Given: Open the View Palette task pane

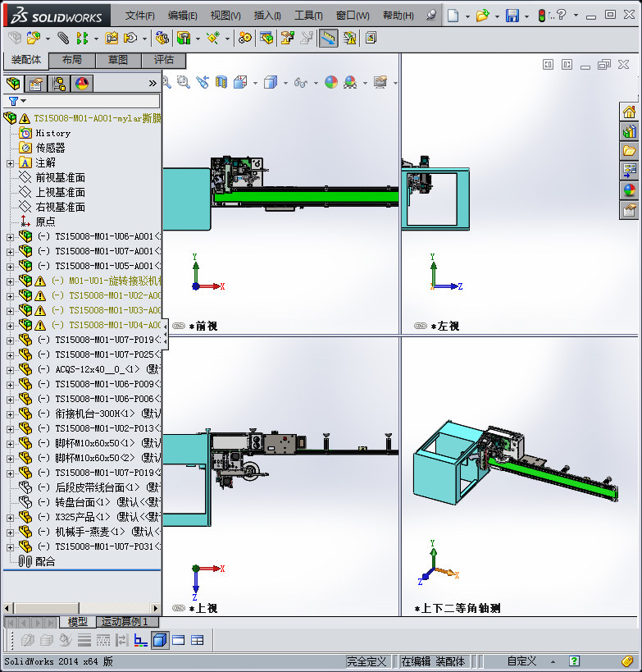Looking at the screenshot, I should pyautogui.click(x=629, y=170).
